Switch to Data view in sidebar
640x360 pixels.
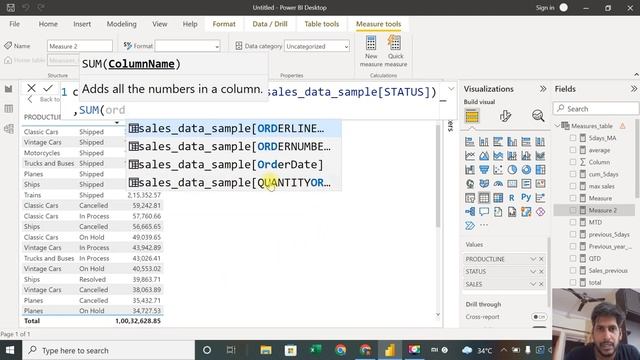(9, 109)
